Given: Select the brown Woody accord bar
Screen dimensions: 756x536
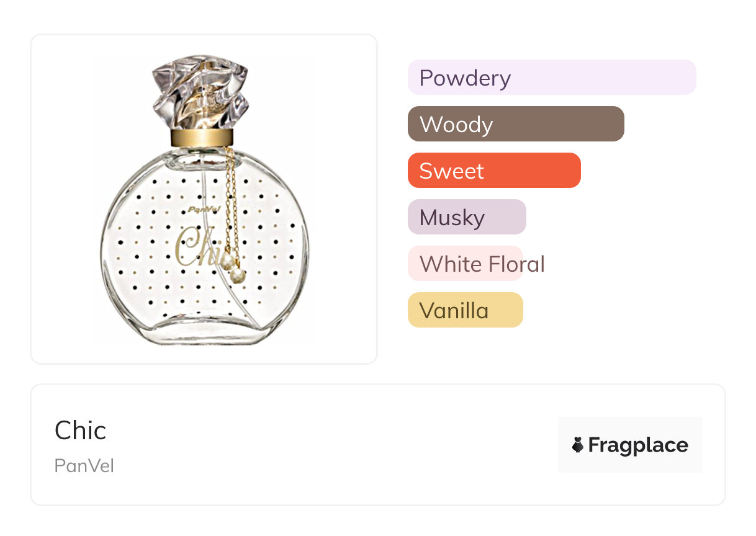Looking at the screenshot, I should click(515, 124).
